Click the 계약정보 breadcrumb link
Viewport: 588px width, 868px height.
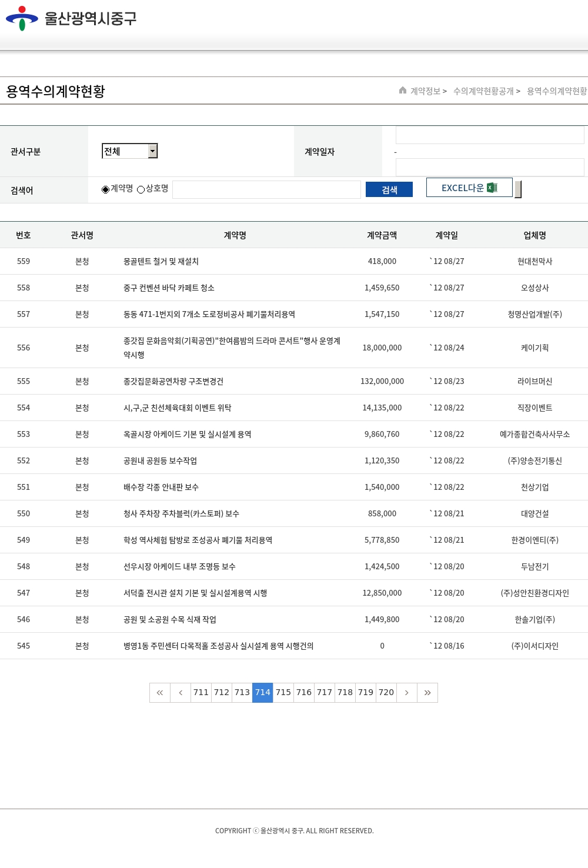coord(425,91)
